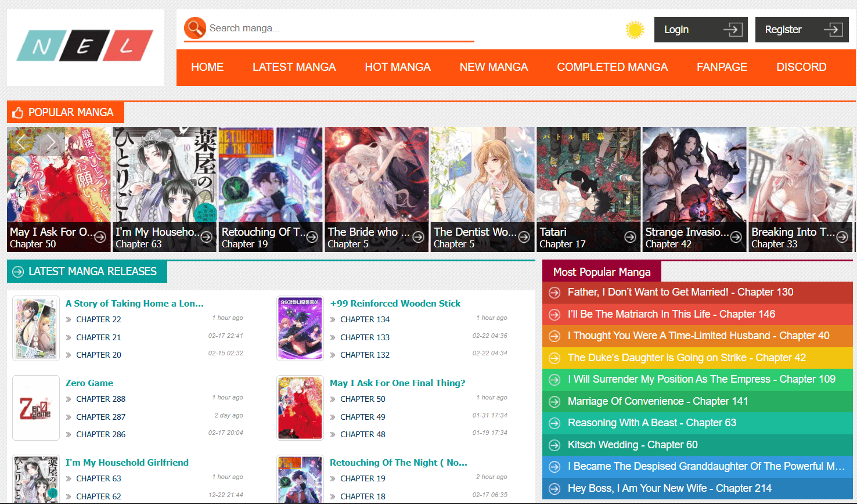The width and height of the screenshot is (857, 504).
Task: Click arrow icon on Strange Invasio... card
Action: (x=736, y=237)
